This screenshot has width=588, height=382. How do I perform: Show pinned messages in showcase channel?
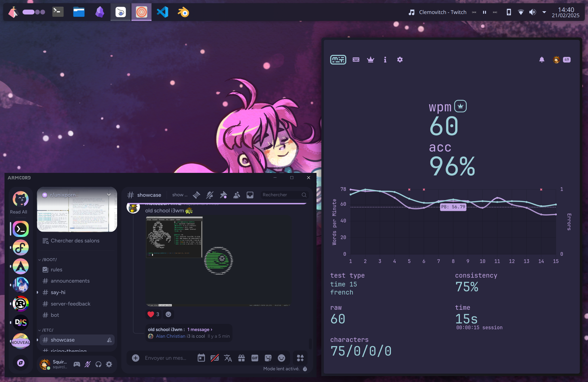click(x=223, y=195)
